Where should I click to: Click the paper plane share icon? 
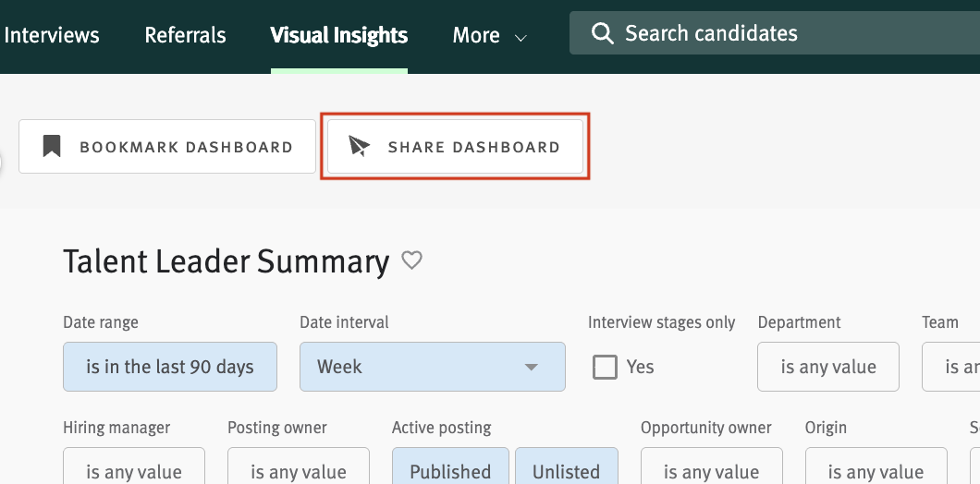pos(360,146)
